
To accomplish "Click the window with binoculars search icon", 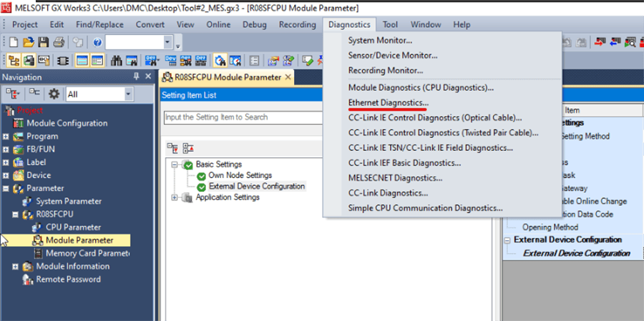I will (x=131, y=60).
